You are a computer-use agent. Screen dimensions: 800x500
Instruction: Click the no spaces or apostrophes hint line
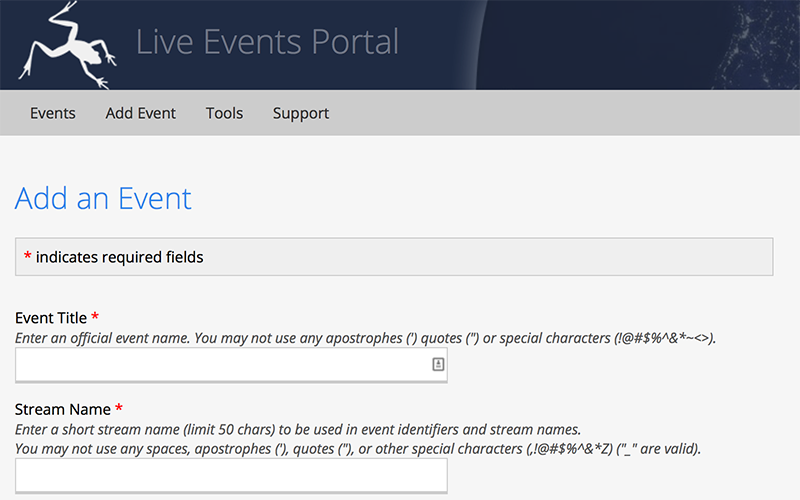[x=358, y=449]
